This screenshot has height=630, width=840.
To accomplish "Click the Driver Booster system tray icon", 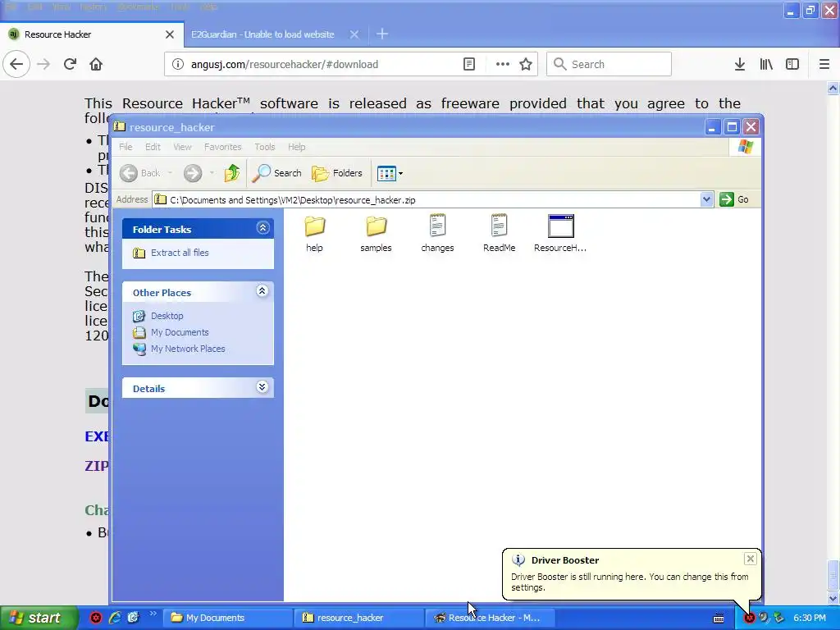I will pos(749,618).
